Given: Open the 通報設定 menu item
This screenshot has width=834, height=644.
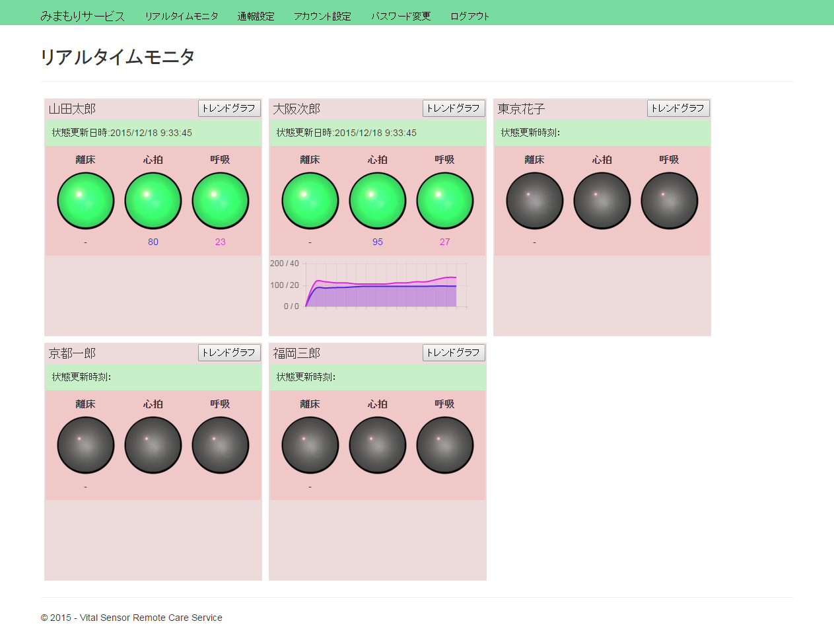Looking at the screenshot, I should [x=256, y=16].
